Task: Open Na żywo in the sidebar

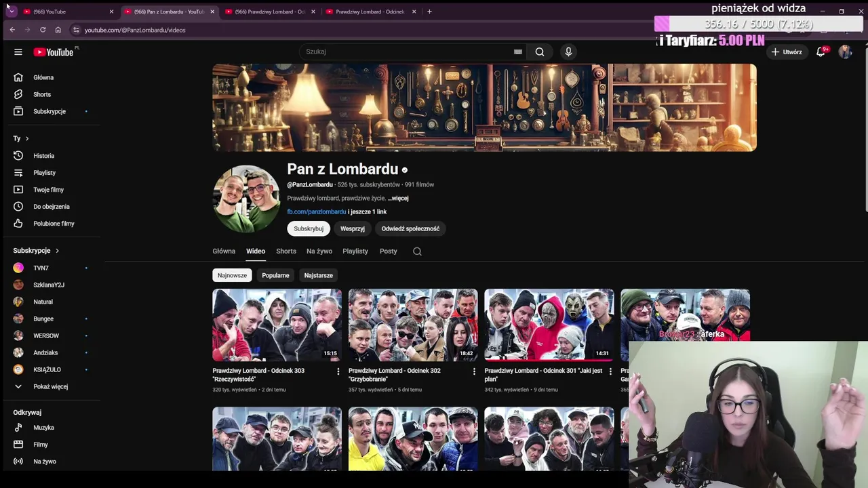Action: coord(45,462)
